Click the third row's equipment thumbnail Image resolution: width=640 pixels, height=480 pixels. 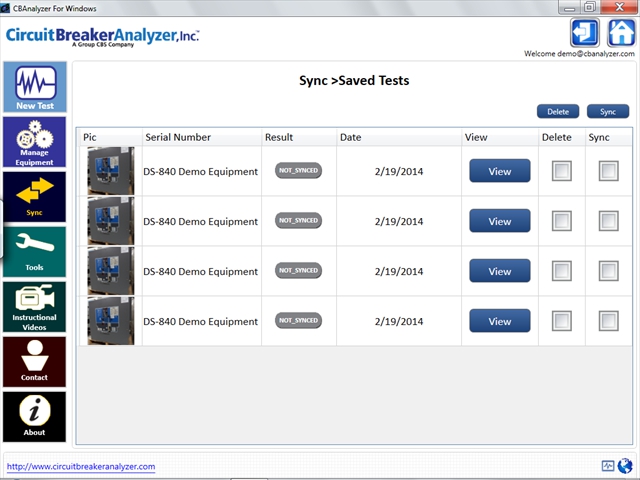pyautogui.click(x=111, y=271)
